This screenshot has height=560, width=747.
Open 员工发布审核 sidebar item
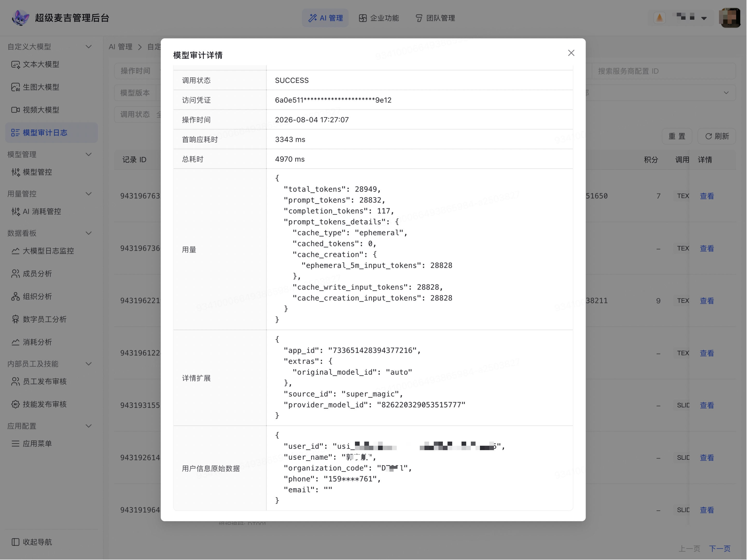[x=51, y=382]
